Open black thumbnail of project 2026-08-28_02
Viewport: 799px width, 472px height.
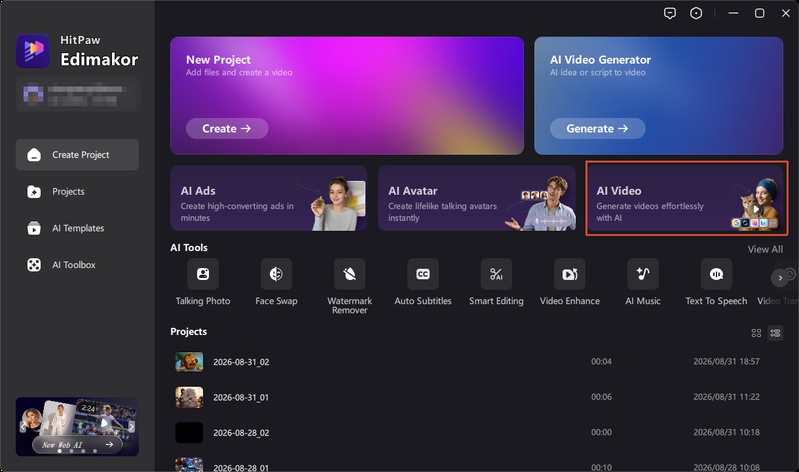189,433
